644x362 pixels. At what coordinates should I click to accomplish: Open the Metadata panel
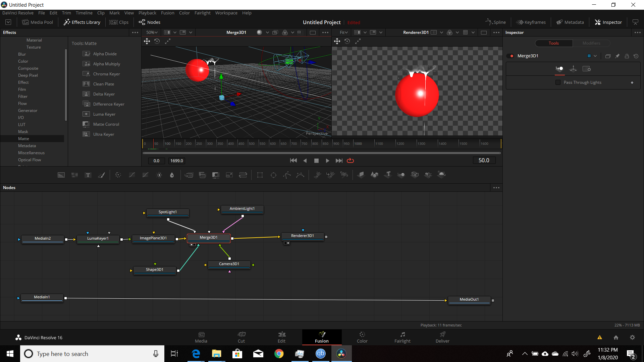click(570, 22)
